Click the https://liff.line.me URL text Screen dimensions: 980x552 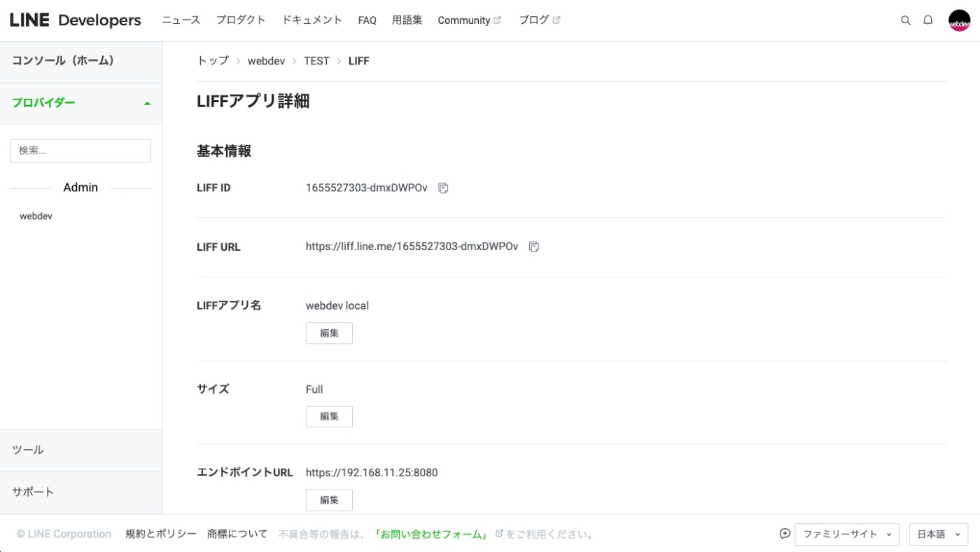tap(412, 247)
